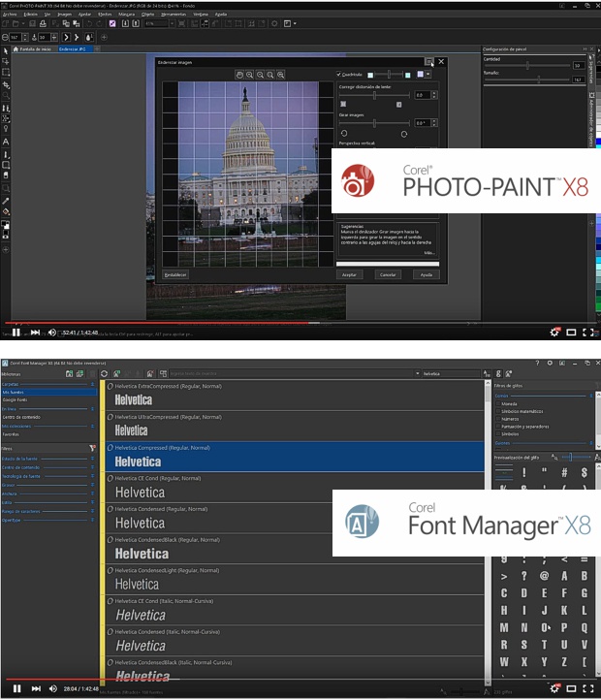
Task: Enter fullscreen in the top video player
Action: [588, 333]
